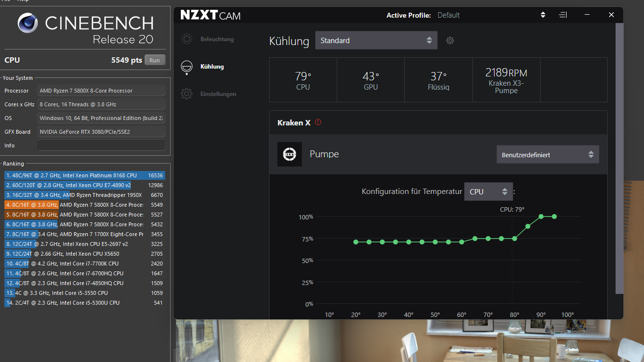
Task: Switch Active Profile with the up-down arrows
Action: pos(543,15)
